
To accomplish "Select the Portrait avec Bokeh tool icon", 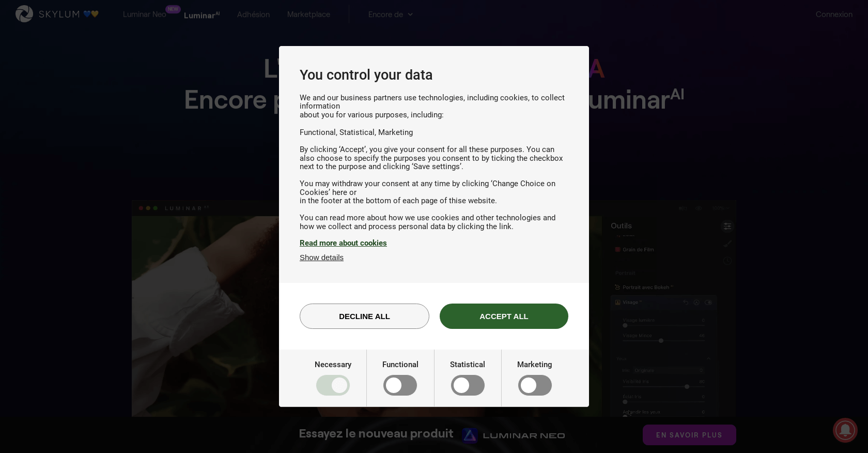I will click(617, 287).
